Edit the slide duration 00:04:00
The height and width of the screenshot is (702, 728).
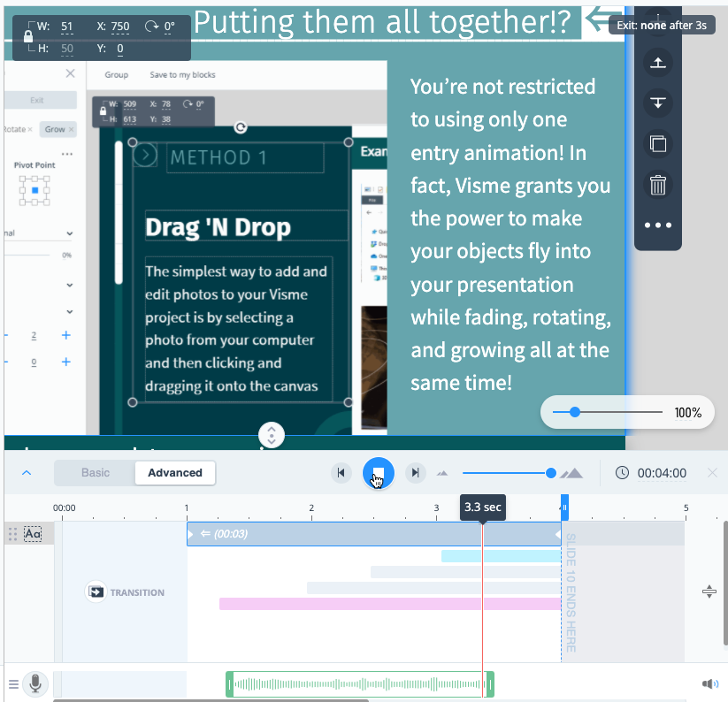662,473
